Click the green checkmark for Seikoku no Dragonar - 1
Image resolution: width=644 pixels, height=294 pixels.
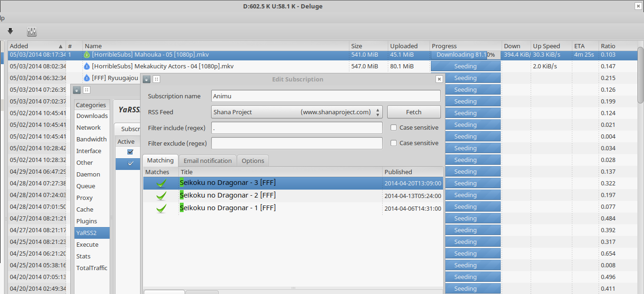coord(162,208)
